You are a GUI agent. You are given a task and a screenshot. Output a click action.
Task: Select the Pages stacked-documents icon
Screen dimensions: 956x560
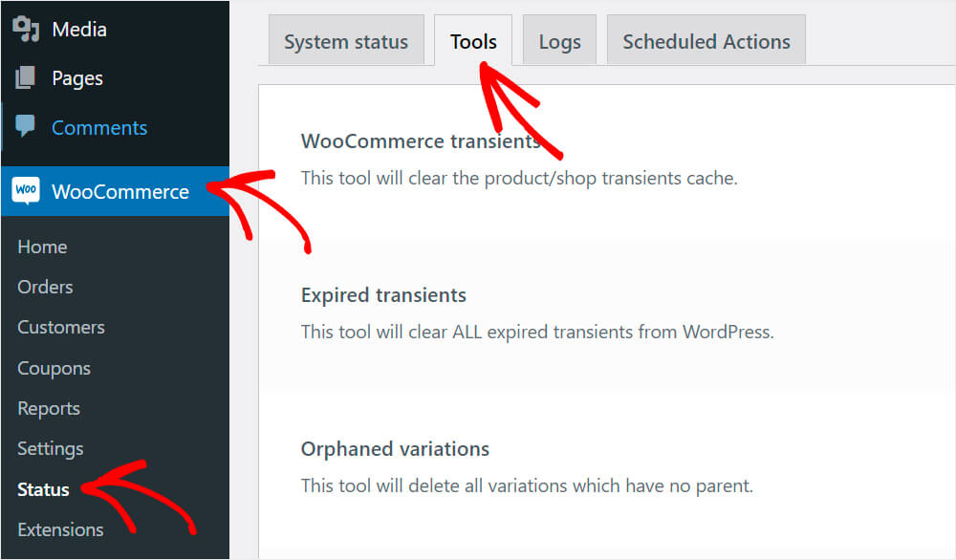pos(26,78)
